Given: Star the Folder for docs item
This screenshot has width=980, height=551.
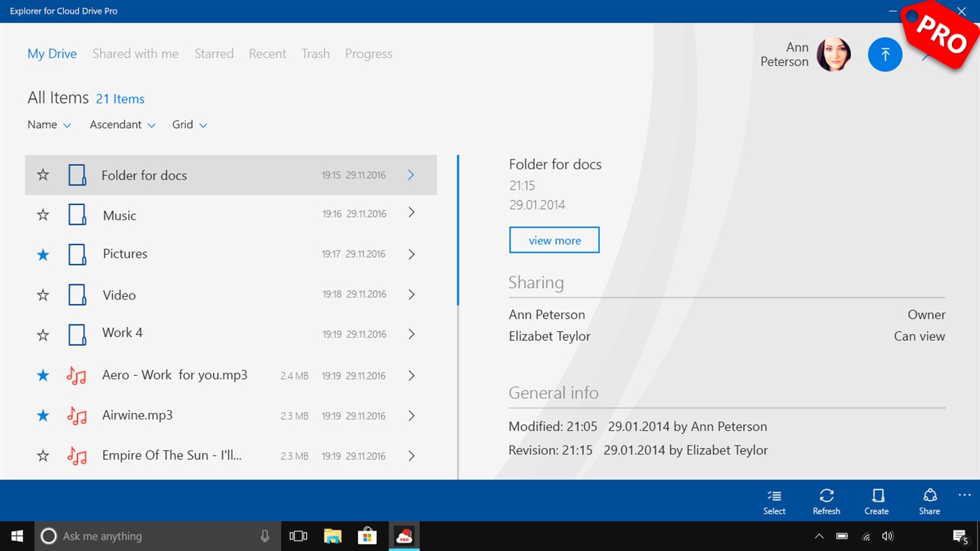Looking at the screenshot, I should pyautogui.click(x=42, y=174).
